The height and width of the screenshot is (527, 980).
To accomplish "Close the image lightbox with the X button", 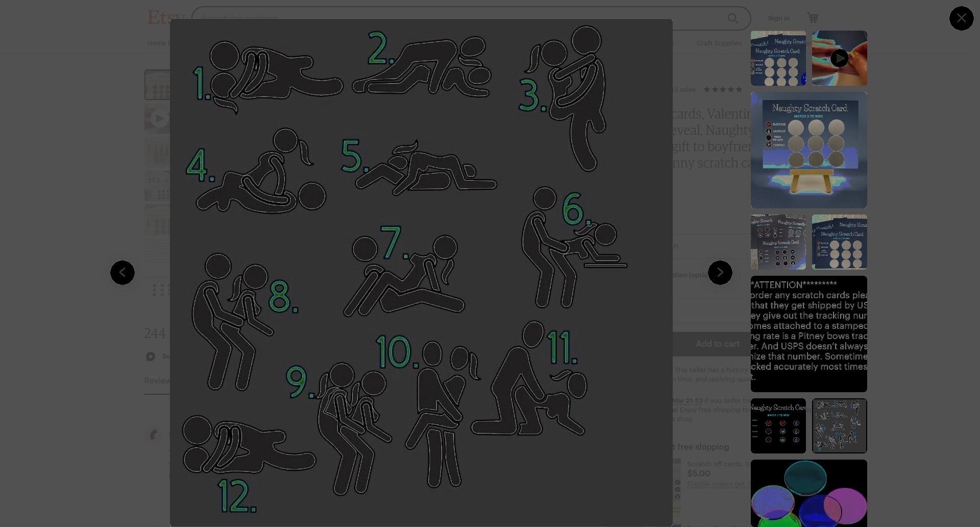I will tap(961, 18).
